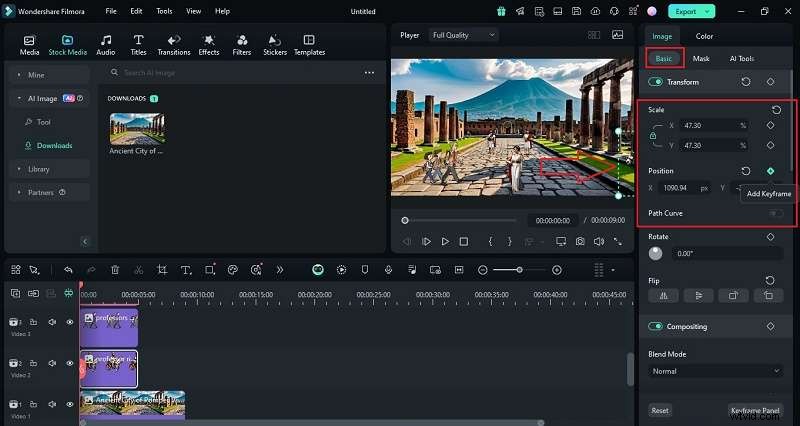Screen dimensions: 800x426
Task: Play the preview video
Action: click(445, 241)
